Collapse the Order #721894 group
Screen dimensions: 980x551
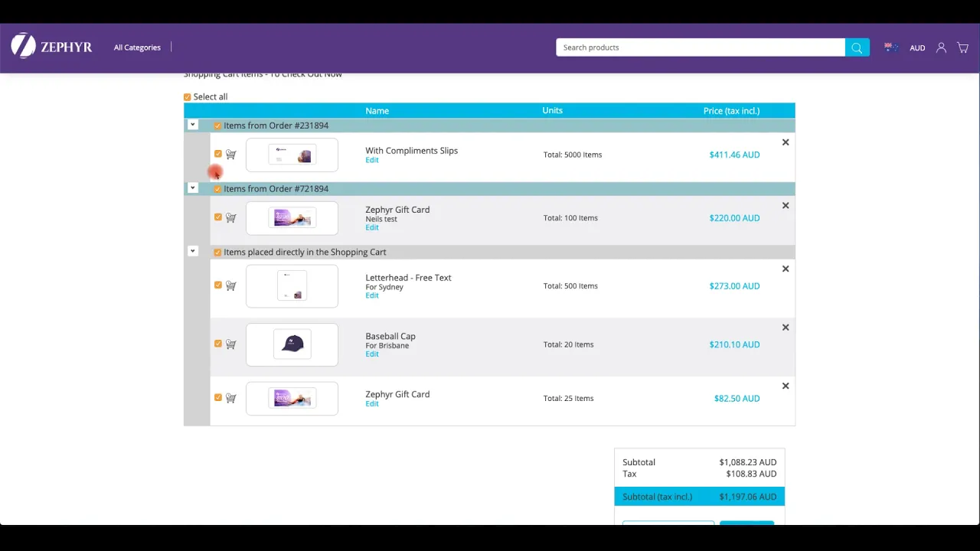pos(193,187)
